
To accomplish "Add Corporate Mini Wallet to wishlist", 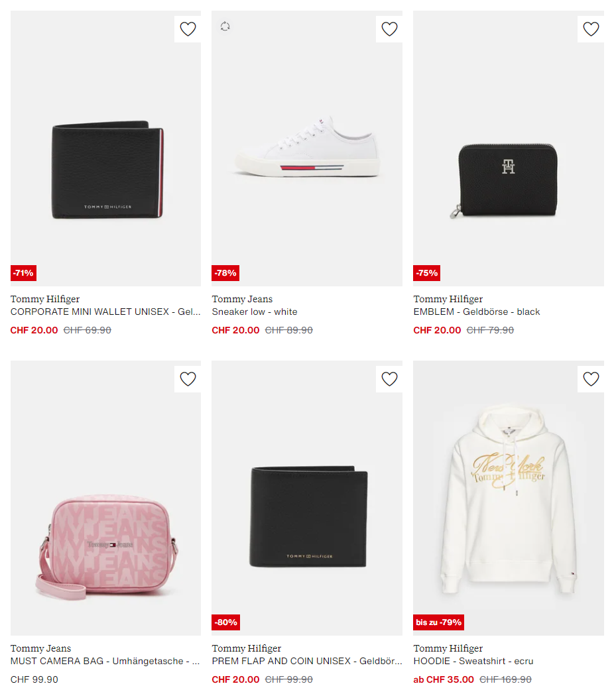I will pos(188,29).
